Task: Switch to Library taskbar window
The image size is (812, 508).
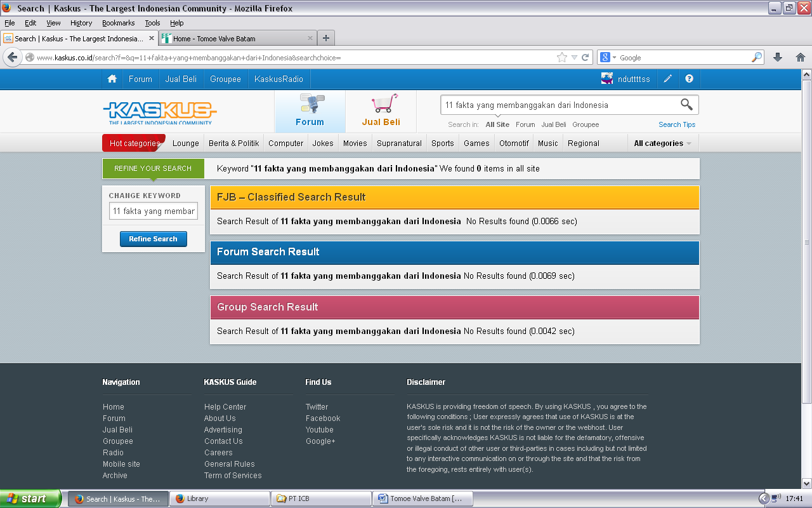Action: click(x=220, y=498)
